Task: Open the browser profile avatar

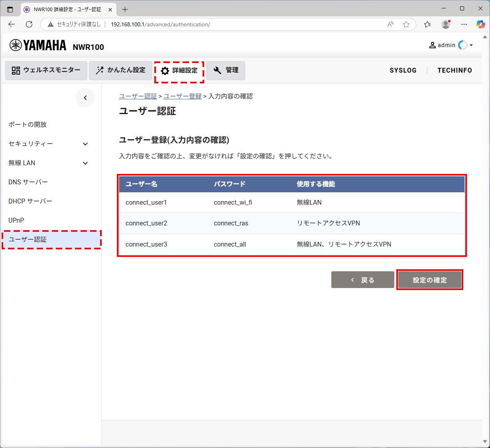Action: pyautogui.click(x=446, y=24)
